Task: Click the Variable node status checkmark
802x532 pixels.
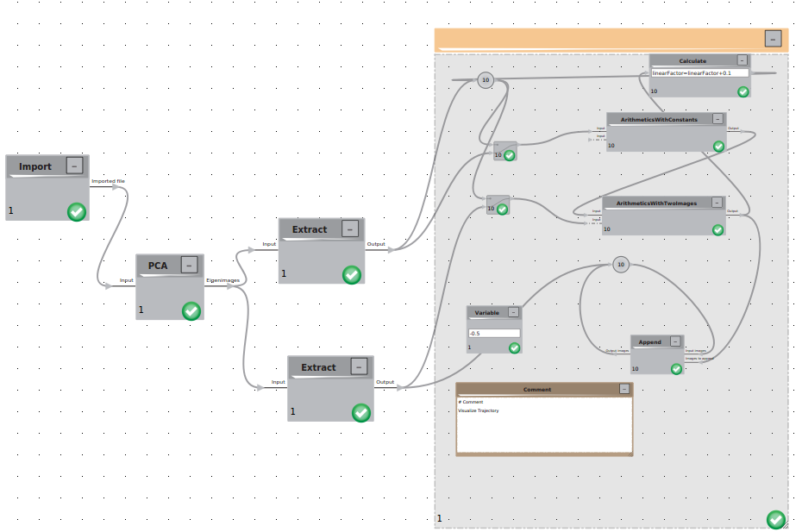Action: (515, 348)
